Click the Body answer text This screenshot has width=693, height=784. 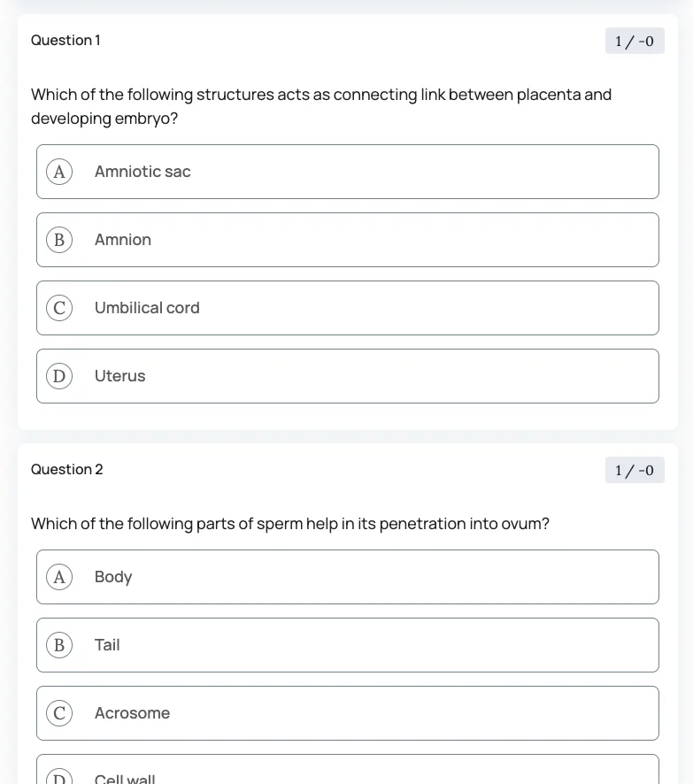[113, 577]
